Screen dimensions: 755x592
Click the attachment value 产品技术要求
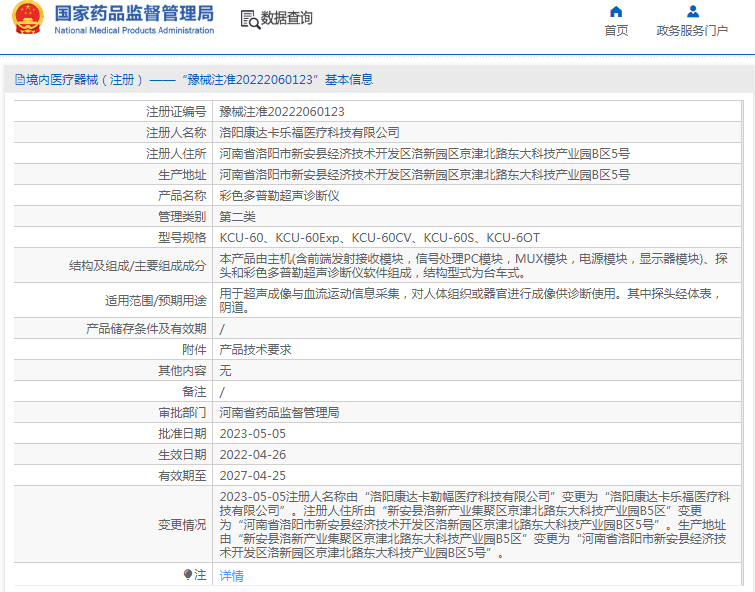pyautogui.click(x=255, y=350)
